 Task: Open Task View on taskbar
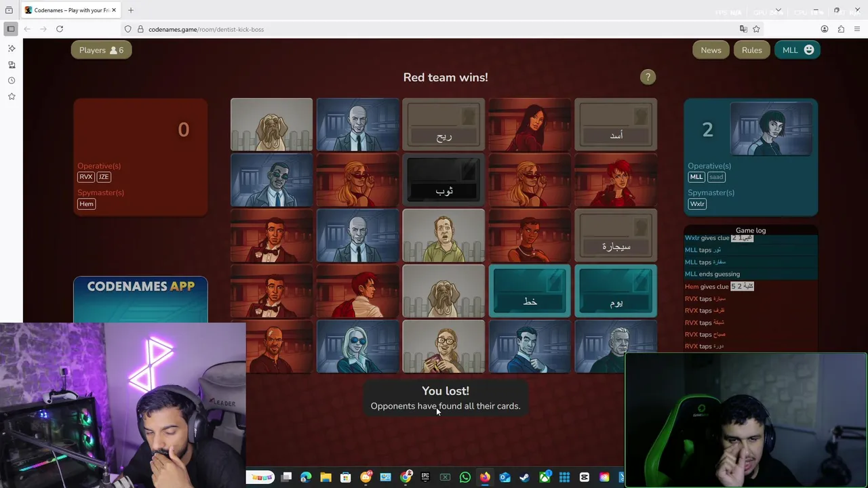(286, 477)
